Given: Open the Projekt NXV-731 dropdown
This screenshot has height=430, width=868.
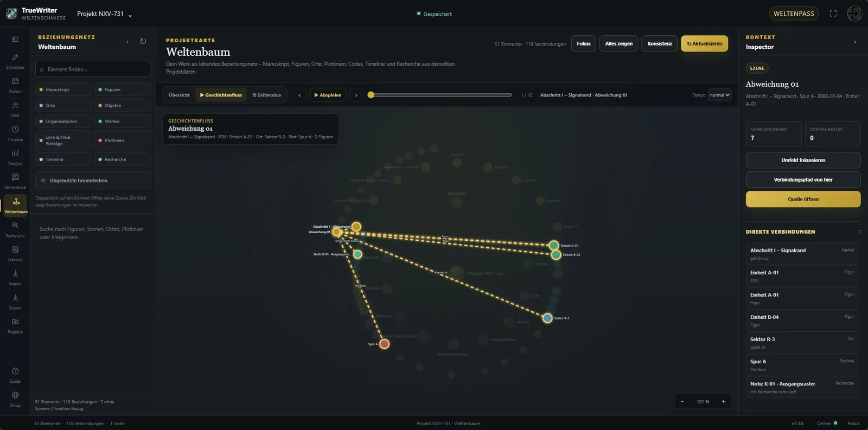Looking at the screenshot, I should point(104,14).
